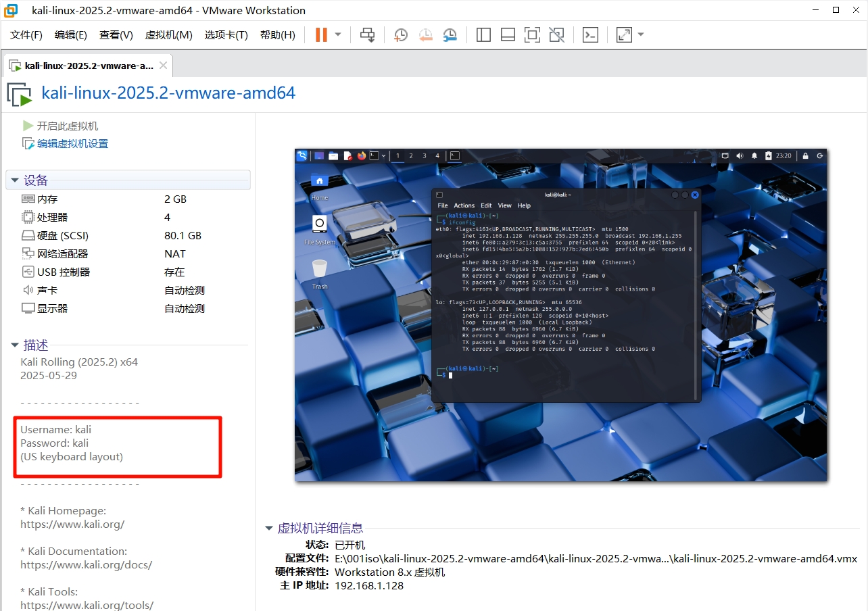868x611 pixels.
Task: Open the File System desktop icon
Action: coord(320,230)
